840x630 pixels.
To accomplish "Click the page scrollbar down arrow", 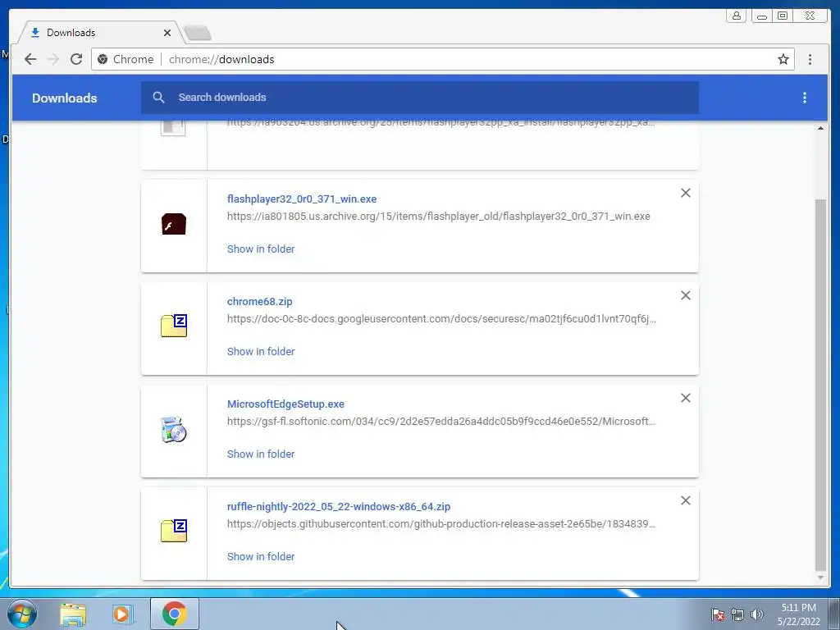I will [x=820, y=577].
